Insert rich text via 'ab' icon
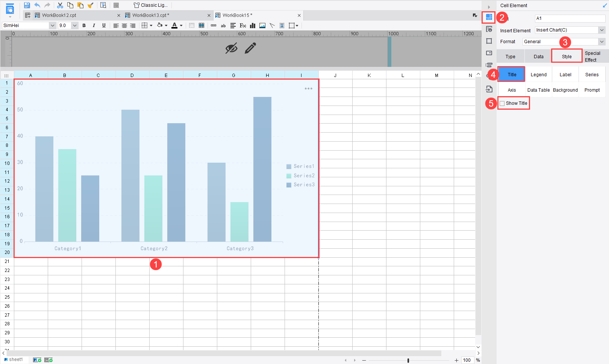609x364 pixels. [x=223, y=26]
